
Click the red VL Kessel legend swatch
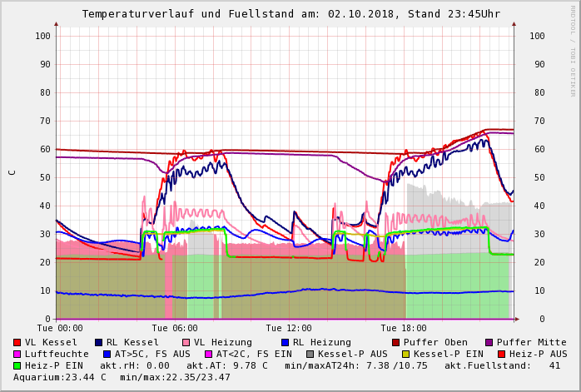(x=17, y=342)
